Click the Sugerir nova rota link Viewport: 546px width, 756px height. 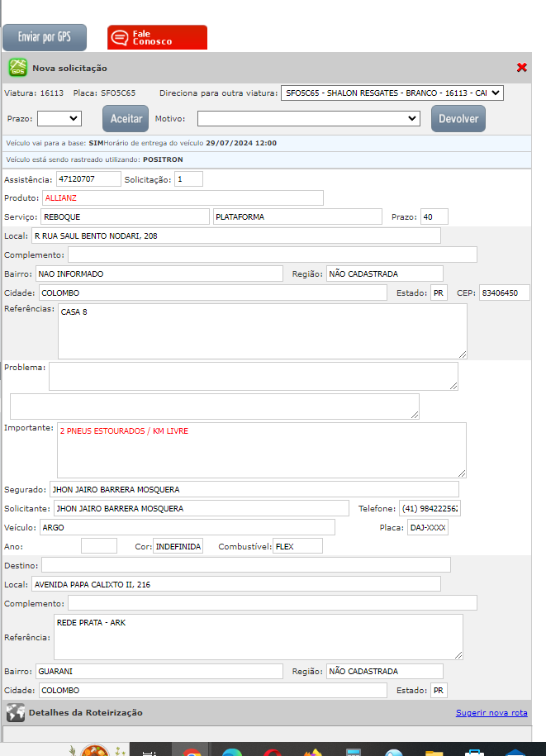[491, 712]
